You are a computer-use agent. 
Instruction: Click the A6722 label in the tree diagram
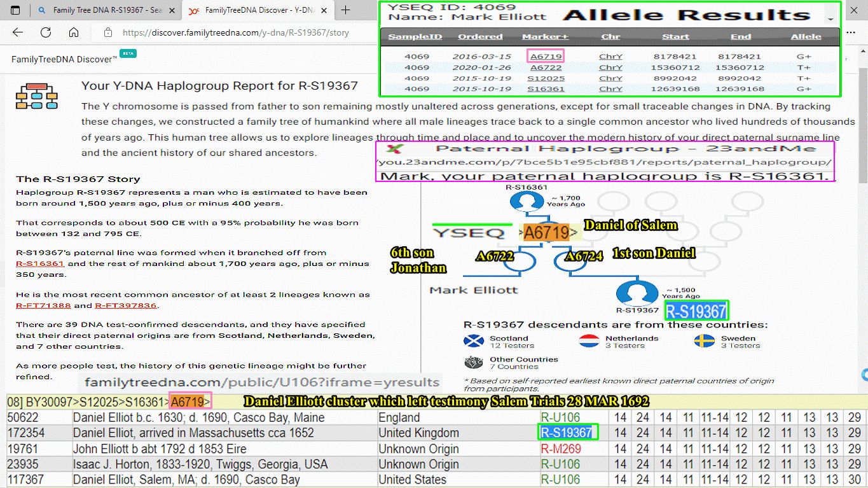click(x=495, y=256)
